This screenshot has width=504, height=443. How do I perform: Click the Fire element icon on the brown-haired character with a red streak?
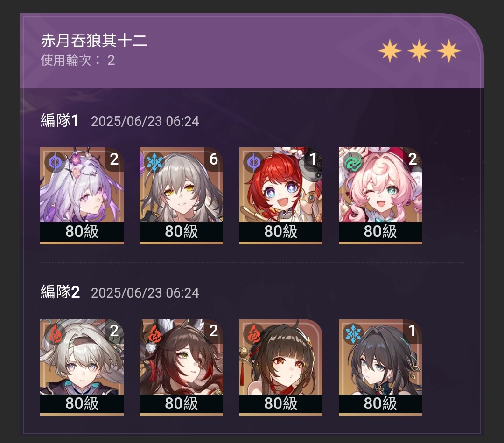154,334
